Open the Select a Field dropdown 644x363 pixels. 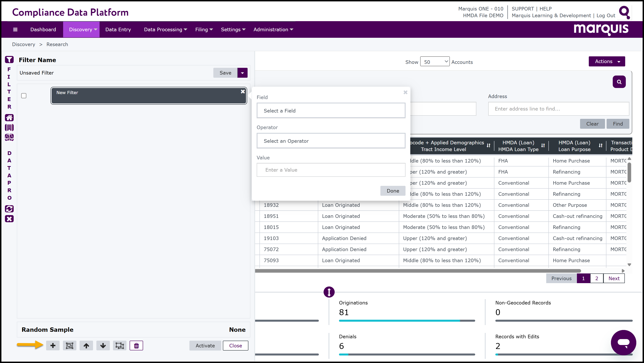tap(331, 111)
